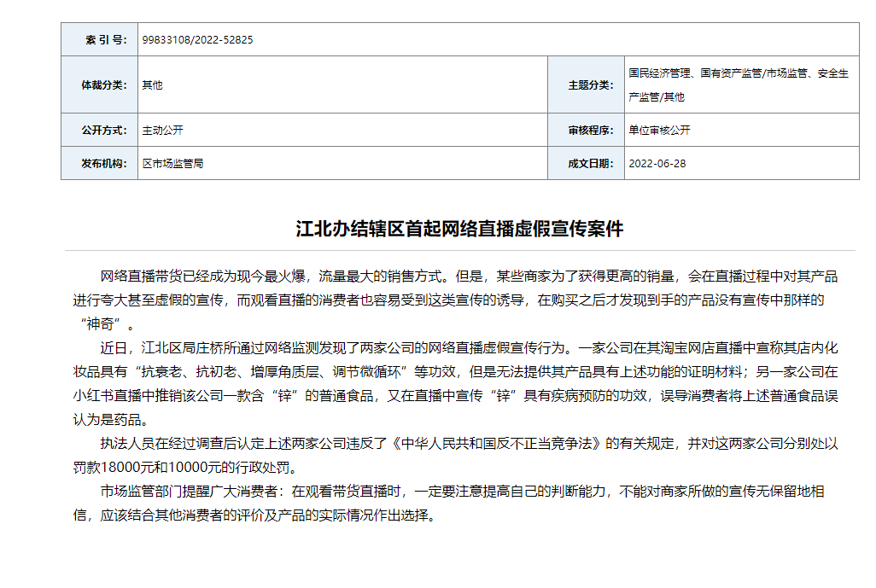Click paragraph beginning 市场监管部门提醒广大消费者
This screenshot has height=588, width=876.
pyautogui.click(x=448, y=504)
